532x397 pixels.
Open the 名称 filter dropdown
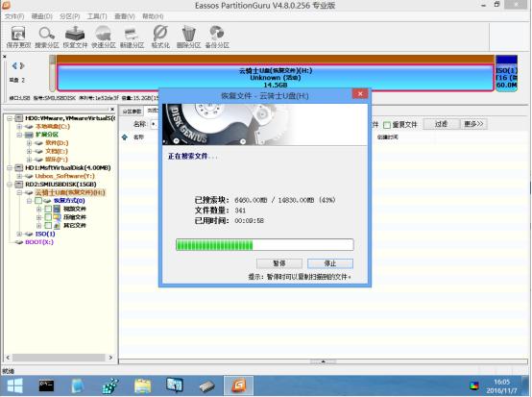click(154, 124)
